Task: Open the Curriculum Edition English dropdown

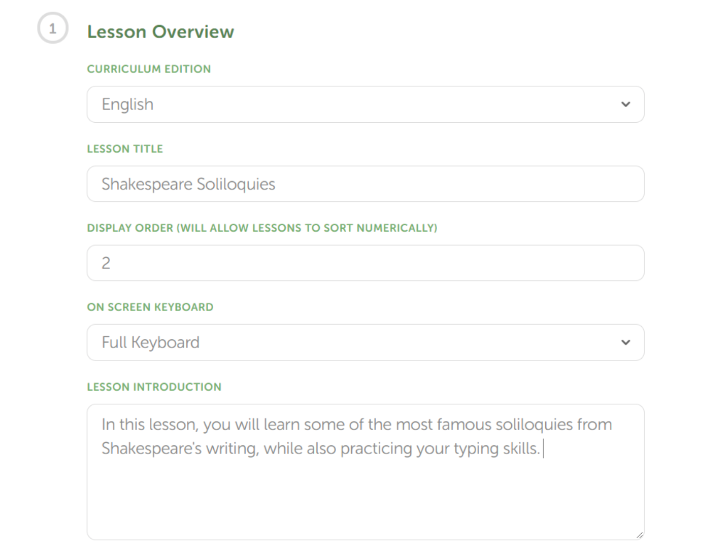Action: (x=355, y=104)
